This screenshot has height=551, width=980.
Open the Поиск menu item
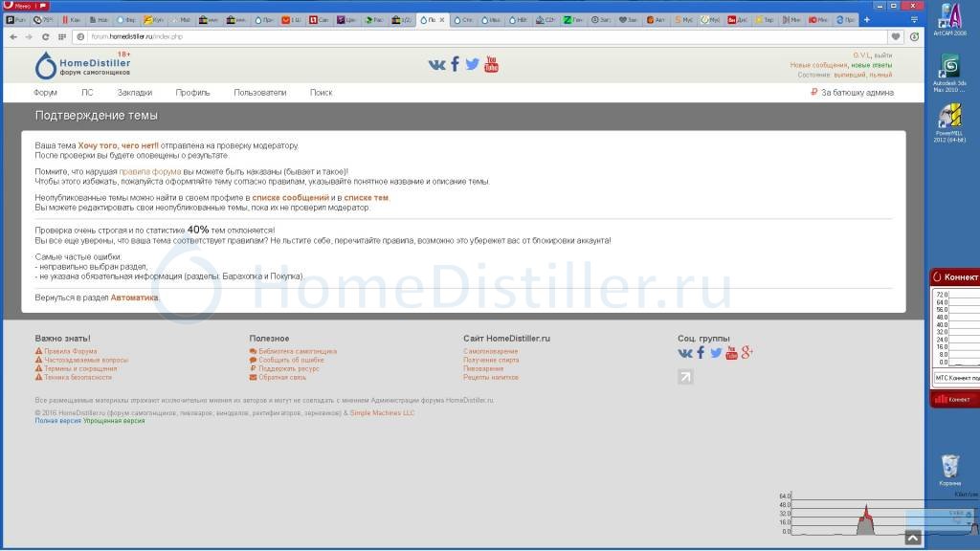(x=321, y=93)
